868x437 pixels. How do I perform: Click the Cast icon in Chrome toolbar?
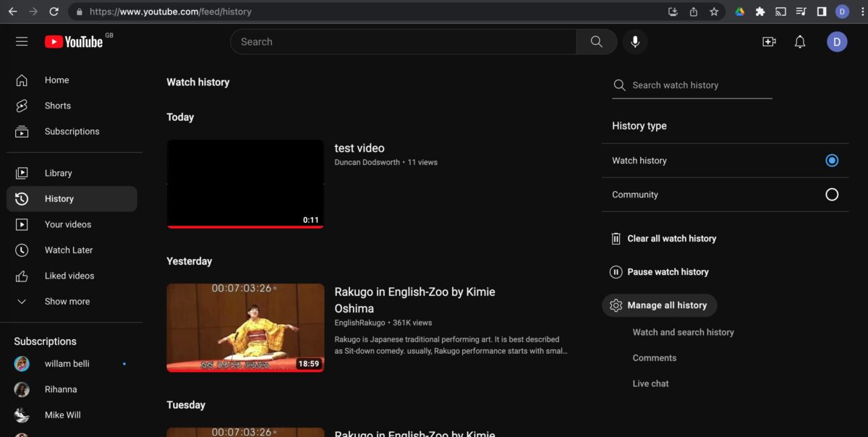tap(780, 12)
